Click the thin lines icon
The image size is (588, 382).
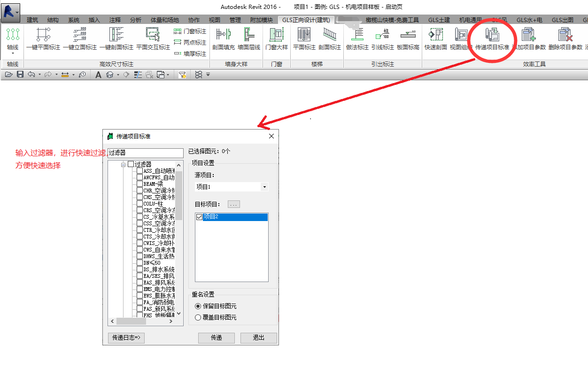click(x=138, y=74)
